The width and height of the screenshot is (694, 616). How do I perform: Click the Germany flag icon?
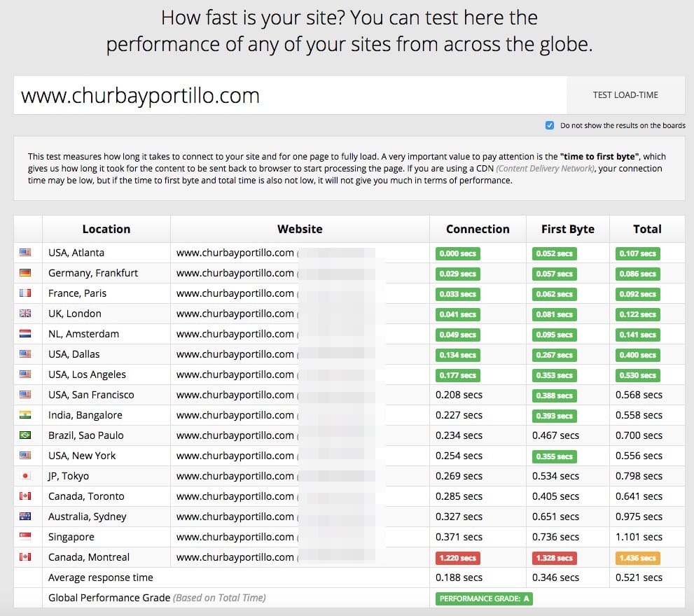tap(25, 273)
